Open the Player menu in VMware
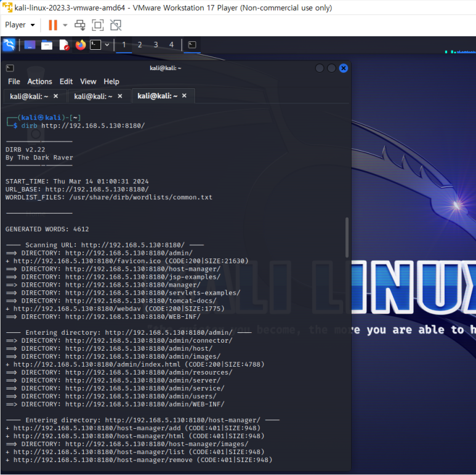This screenshot has width=476, height=475. 20,25
